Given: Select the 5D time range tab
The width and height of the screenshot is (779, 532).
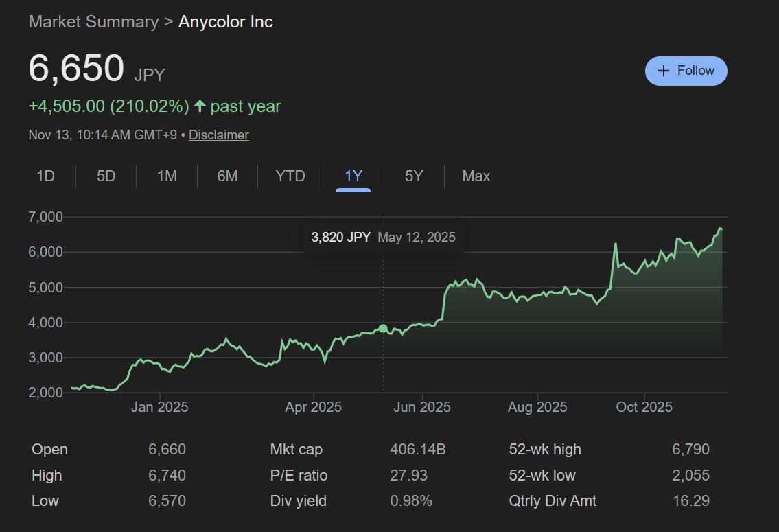Looking at the screenshot, I should point(106,176).
